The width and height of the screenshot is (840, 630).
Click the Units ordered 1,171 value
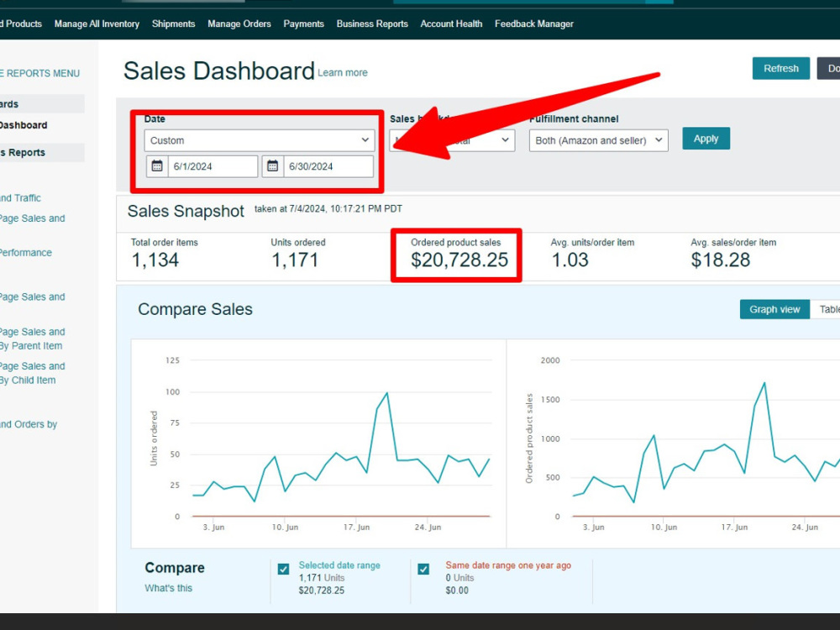coord(295,260)
